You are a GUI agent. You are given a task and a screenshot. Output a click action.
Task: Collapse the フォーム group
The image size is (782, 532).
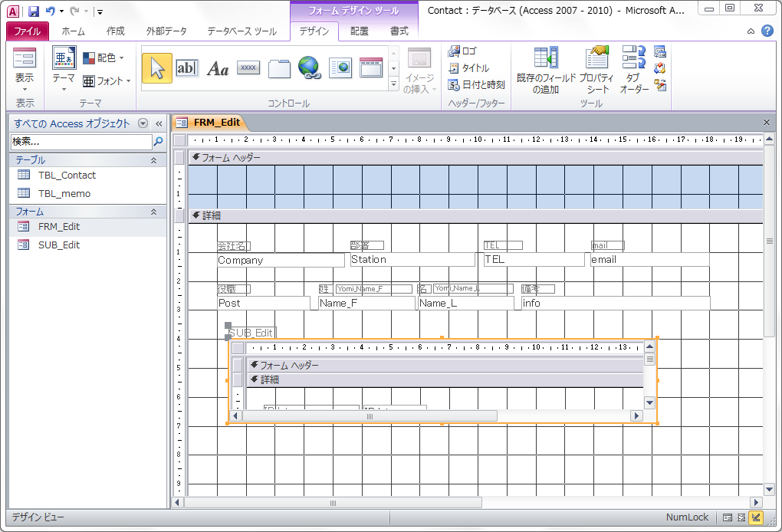[x=153, y=212]
